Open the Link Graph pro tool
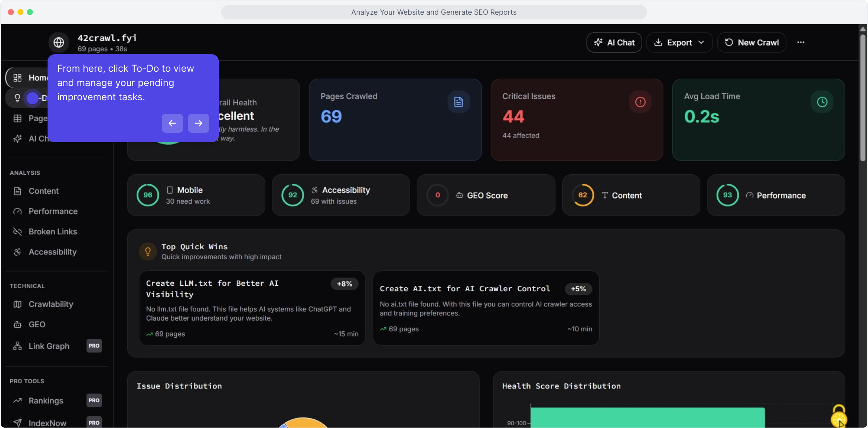The image size is (868, 428). [49, 346]
